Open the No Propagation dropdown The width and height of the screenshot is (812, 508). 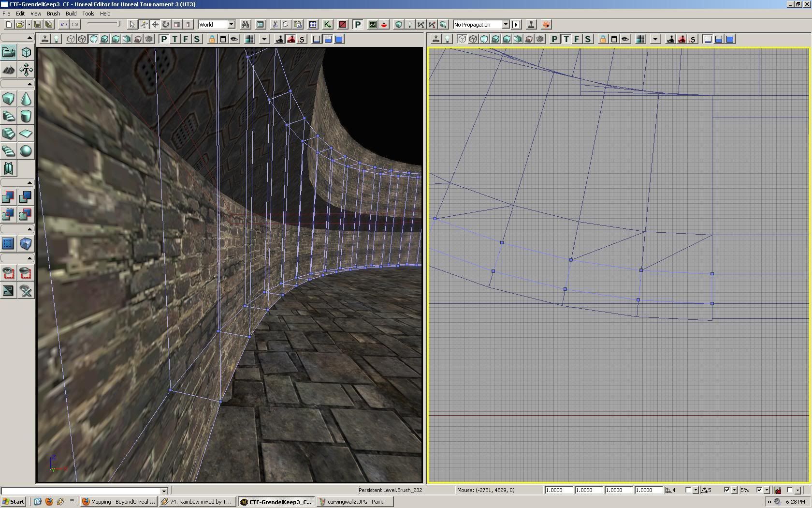(x=506, y=25)
